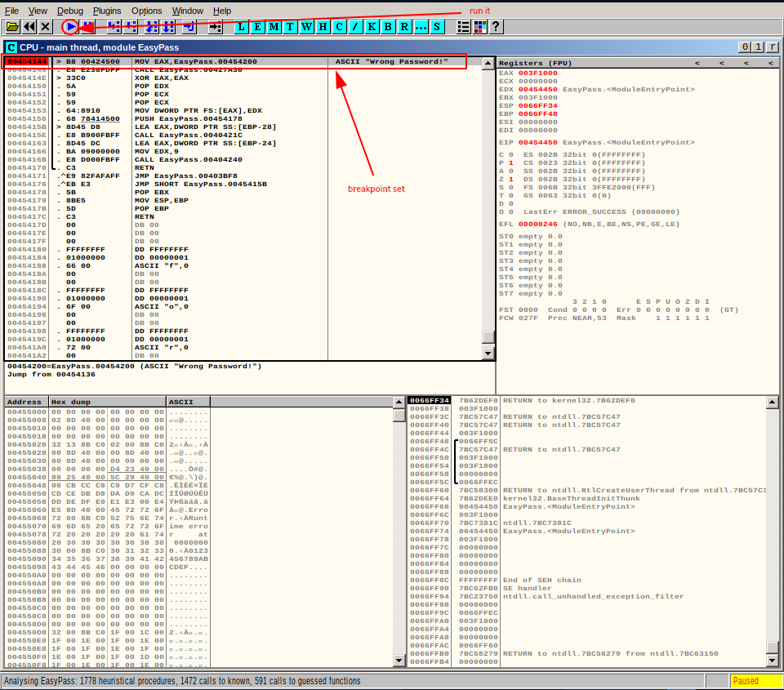Open Call stack with the K button
Viewport: 784px width, 690px height.
click(x=372, y=27)
